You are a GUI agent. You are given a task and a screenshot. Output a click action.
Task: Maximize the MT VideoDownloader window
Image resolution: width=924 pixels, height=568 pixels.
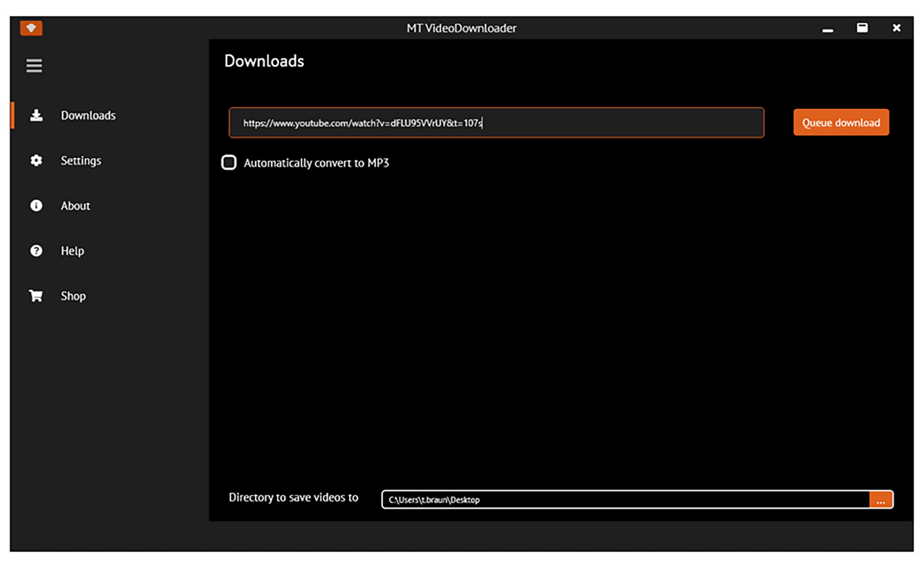[x=862, y=28]
